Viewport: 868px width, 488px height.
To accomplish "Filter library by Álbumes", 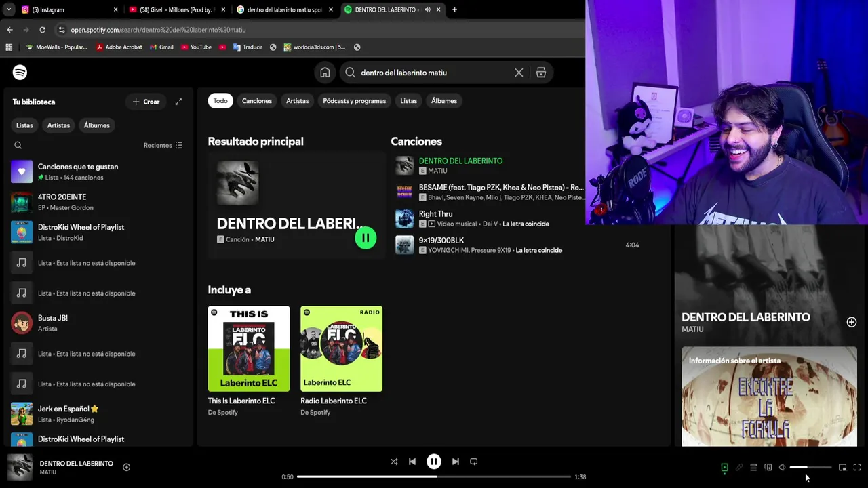I will [x=96, y=125].
